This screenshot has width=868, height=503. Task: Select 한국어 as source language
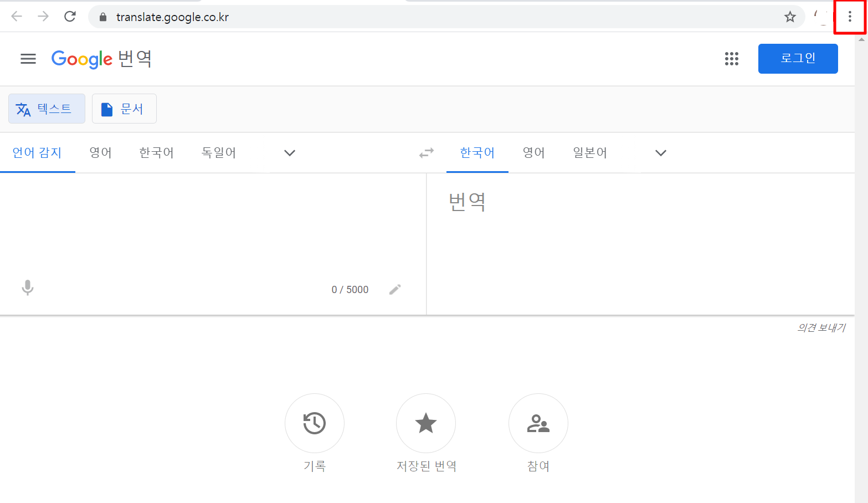[156, 153]
